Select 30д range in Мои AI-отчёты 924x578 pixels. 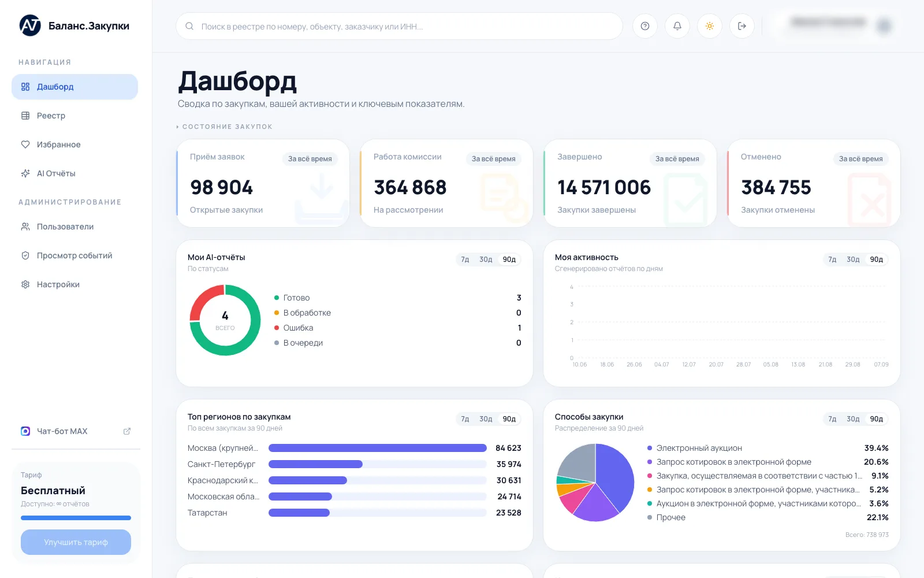click(x=486, y=260)
